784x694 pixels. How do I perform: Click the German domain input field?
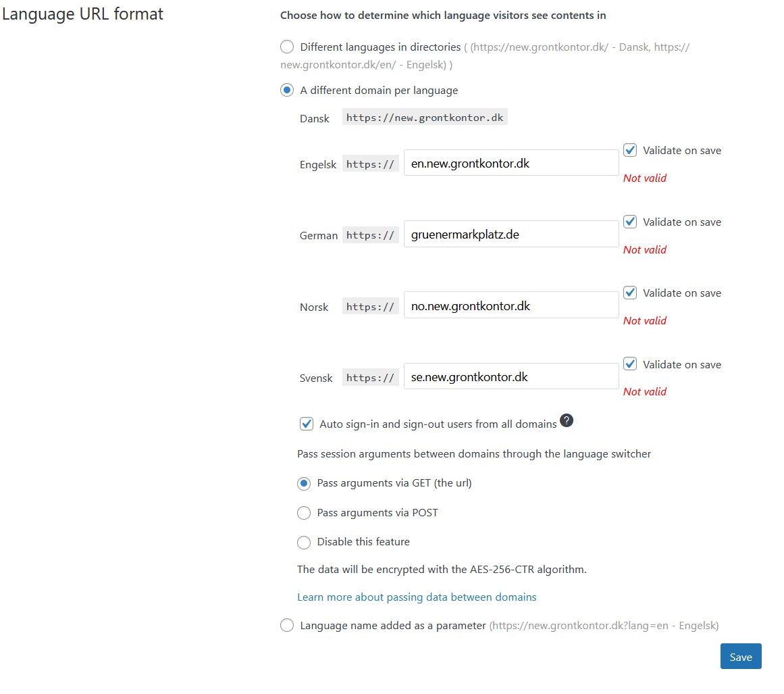tap(511, 234)
